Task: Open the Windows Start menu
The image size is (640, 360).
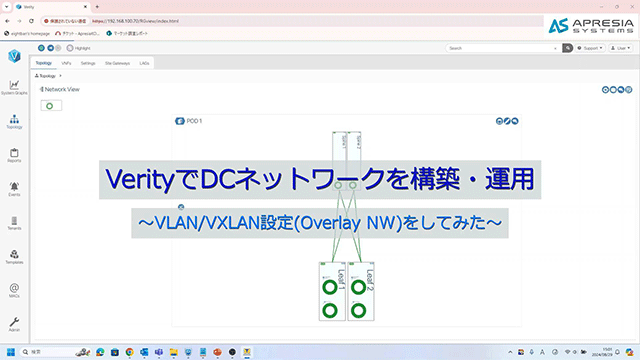Action: click(11, 352)
